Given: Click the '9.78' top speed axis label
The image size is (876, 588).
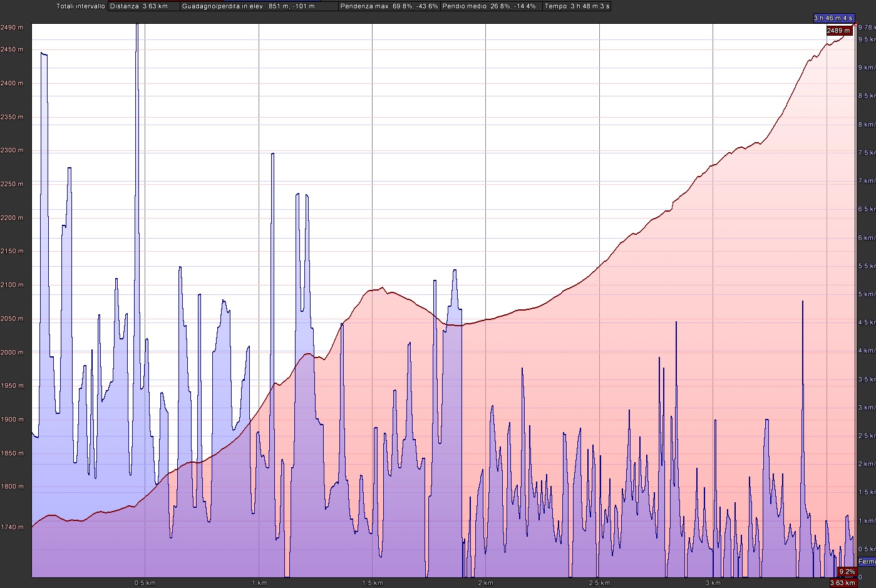Looking at the screenshot, I should coord(867,28).
